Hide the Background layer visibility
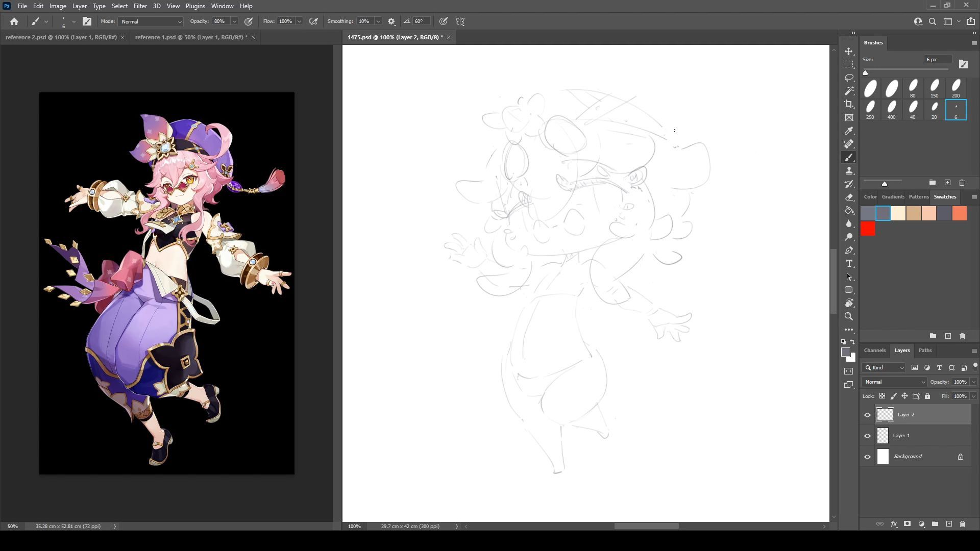 pos(867,457)
